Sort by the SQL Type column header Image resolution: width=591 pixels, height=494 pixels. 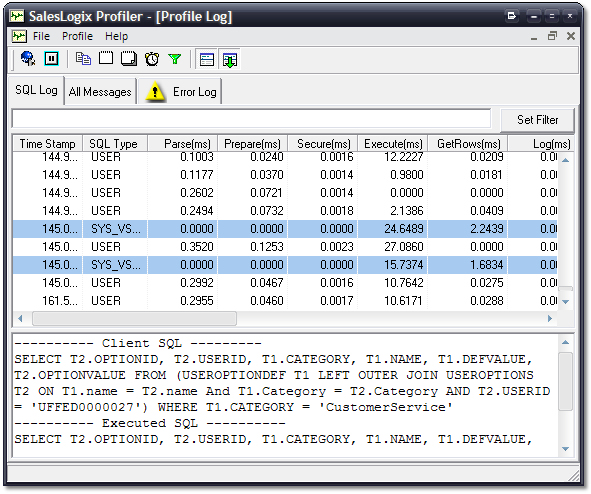click(x=115, y=144)
